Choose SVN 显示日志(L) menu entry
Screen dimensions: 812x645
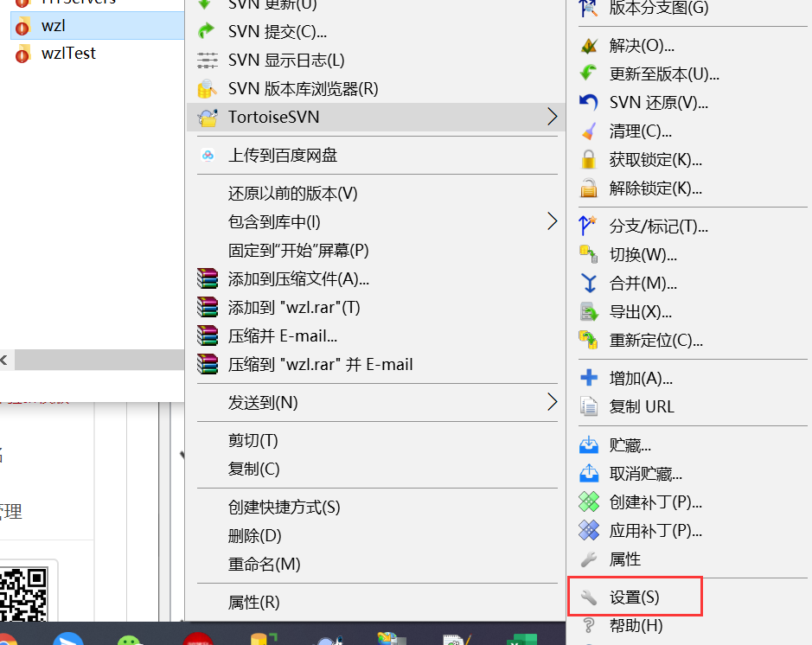[376, 60]
